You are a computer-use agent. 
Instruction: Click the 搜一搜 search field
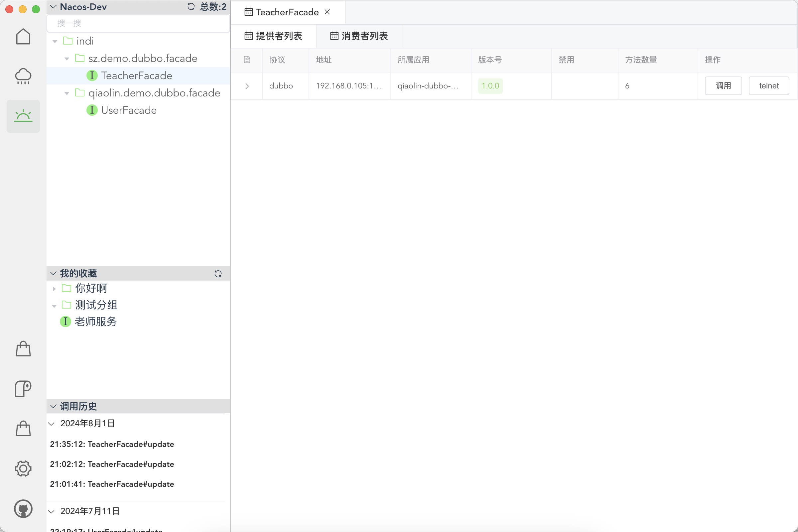pos(138,23)
